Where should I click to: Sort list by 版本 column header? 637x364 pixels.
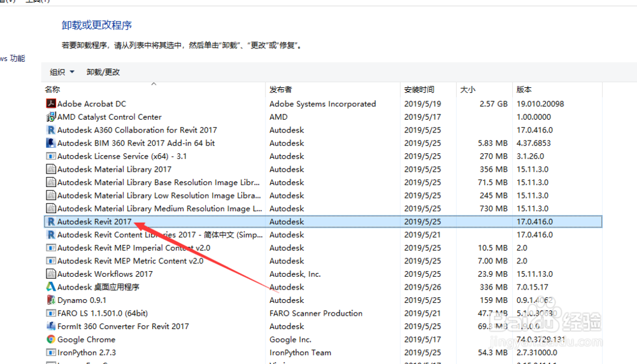click(524, 89)
